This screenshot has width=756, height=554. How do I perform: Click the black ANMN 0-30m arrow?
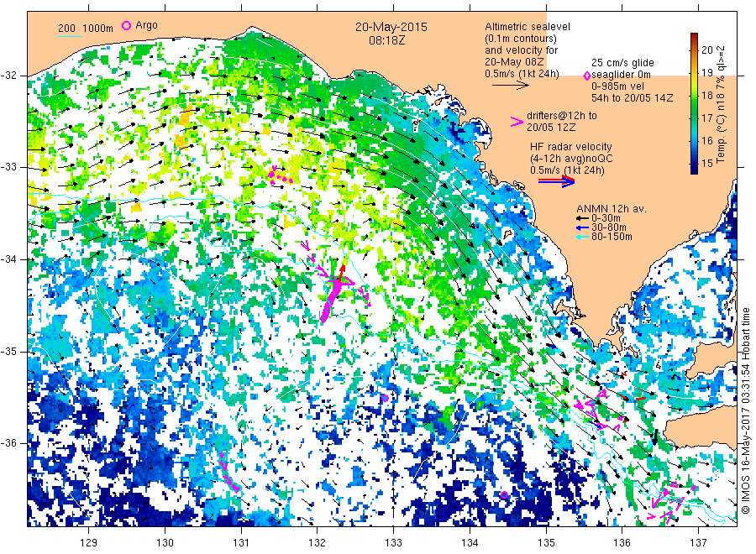pyautogui.click(x=583, y=218)
